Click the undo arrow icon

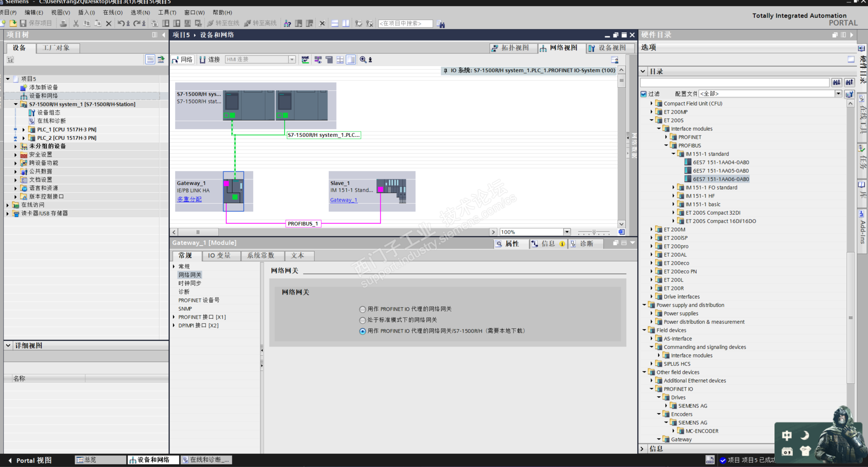(121, 23)
